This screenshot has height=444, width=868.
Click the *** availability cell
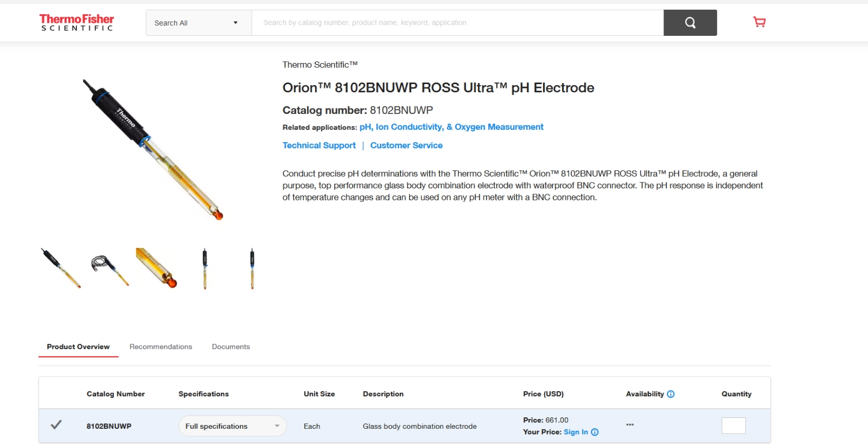pos(630,425)
